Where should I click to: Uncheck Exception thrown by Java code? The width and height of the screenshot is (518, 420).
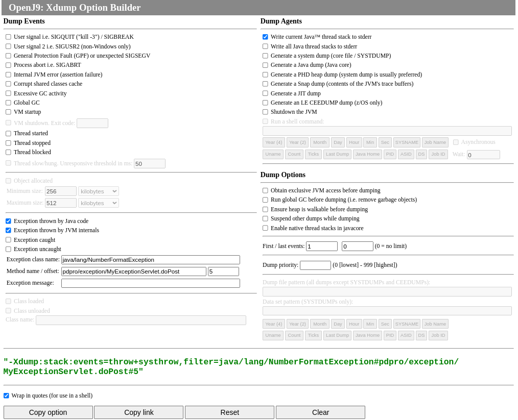coord(8,221)
